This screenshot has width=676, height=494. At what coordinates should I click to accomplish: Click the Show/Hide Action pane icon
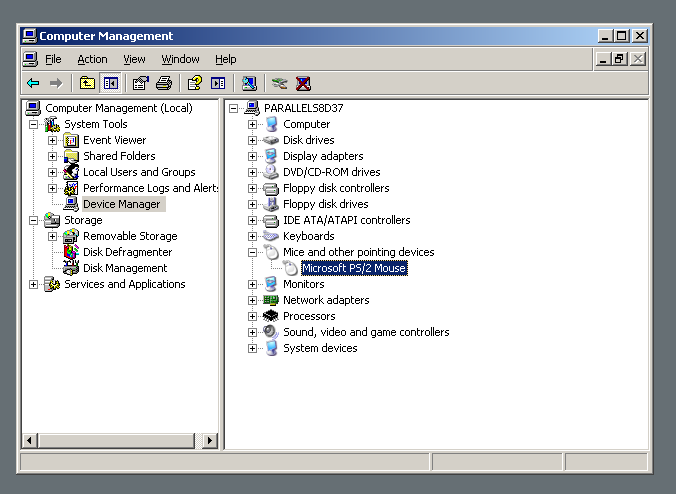click(218, 83)
